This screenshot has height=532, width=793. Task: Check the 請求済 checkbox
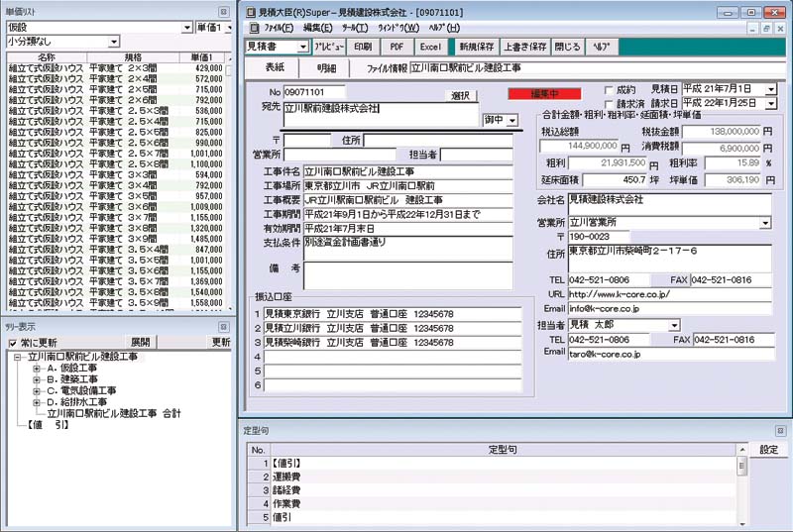[610, 103]
